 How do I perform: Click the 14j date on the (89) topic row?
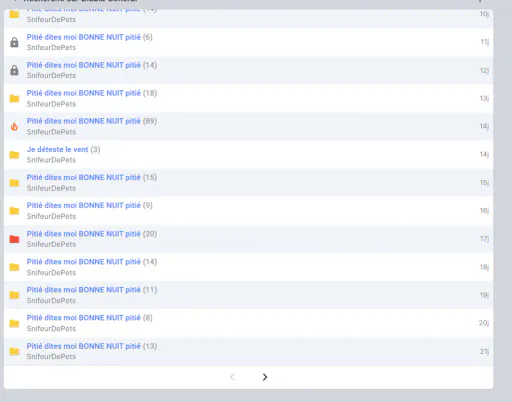tap(485, 126)
